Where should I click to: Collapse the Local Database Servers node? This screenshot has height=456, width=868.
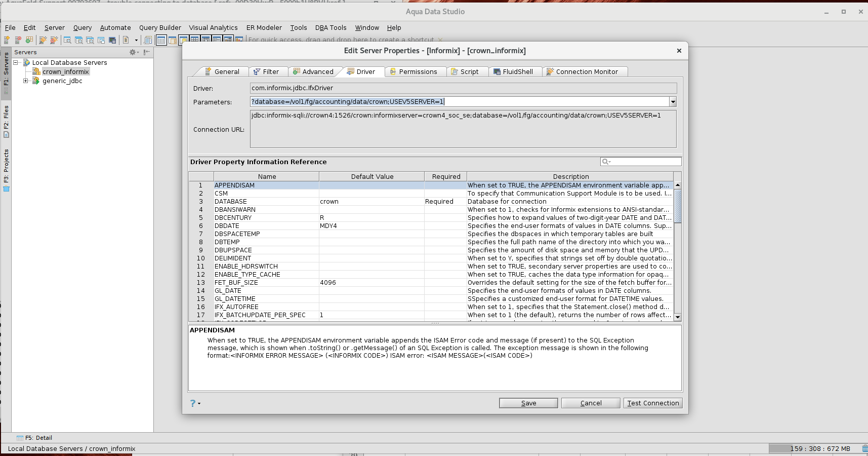pos(16,63)
